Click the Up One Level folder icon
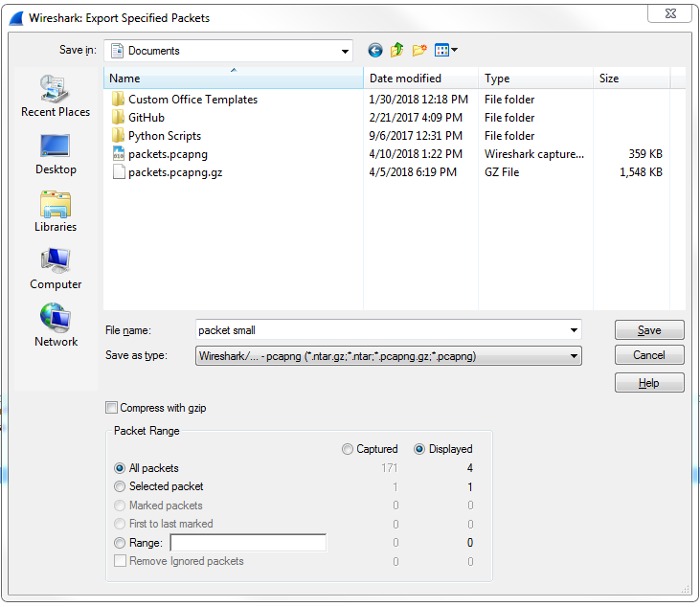 [396, 51]
